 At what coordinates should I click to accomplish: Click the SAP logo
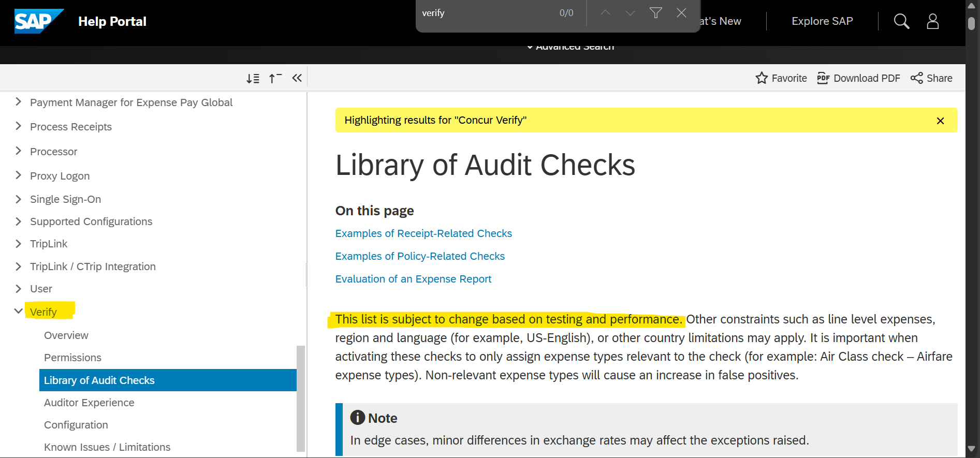38,21
